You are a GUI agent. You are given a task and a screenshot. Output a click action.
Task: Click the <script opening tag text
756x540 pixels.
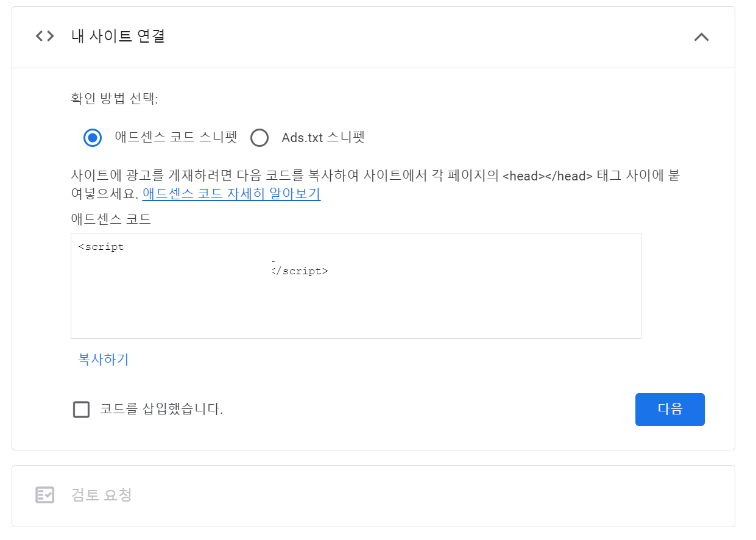101,247
